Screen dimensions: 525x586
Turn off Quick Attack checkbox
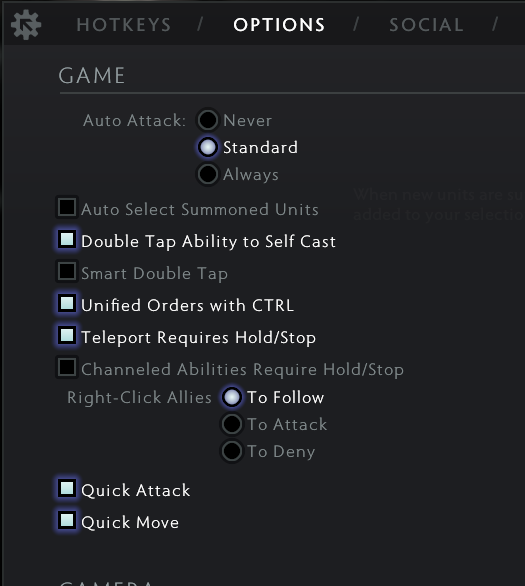67,488
